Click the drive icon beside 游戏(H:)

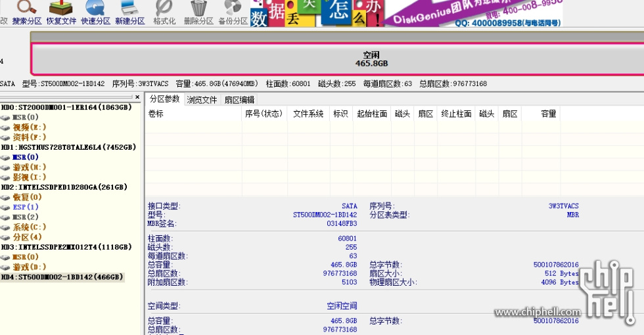5,167
